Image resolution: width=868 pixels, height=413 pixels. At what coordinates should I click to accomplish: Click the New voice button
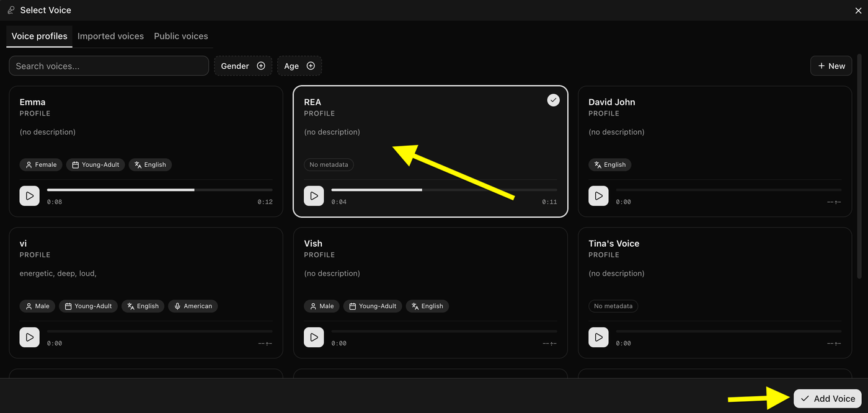[831, 66]
